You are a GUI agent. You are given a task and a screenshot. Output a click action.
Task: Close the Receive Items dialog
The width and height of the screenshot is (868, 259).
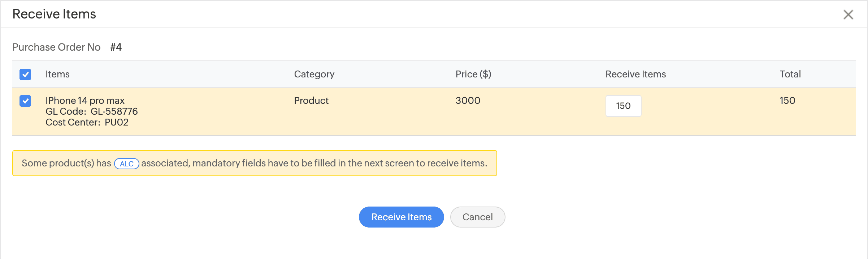tap(848, 14)
